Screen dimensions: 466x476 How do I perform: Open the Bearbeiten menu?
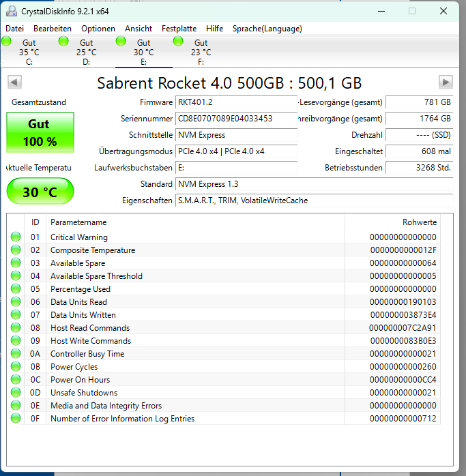(53, 29)
